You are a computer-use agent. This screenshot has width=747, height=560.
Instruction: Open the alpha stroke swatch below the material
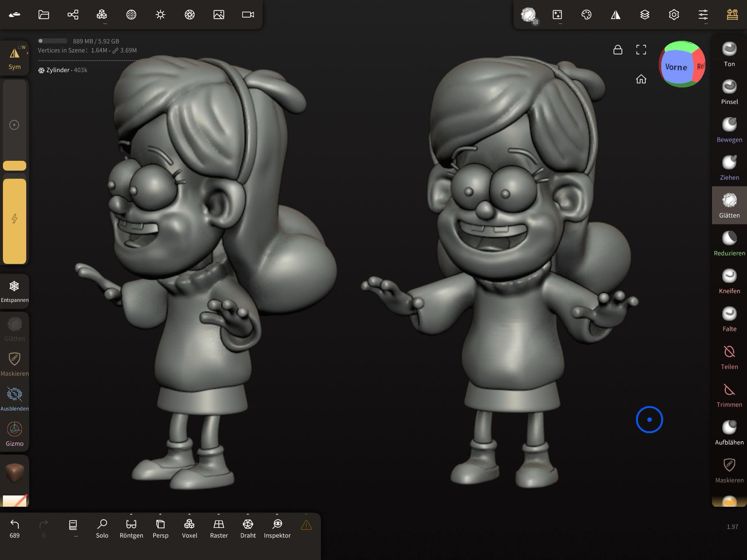point(15,500)
